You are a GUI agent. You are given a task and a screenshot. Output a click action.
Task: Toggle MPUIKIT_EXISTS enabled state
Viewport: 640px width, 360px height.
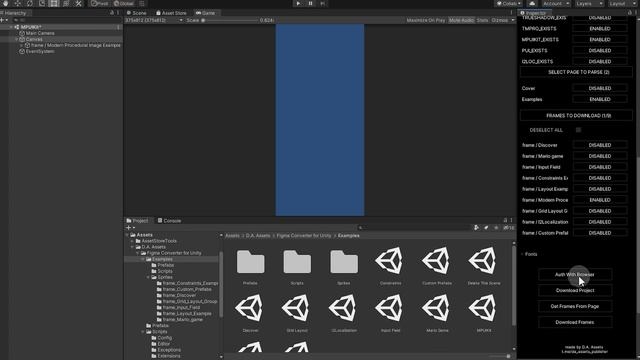600,40
